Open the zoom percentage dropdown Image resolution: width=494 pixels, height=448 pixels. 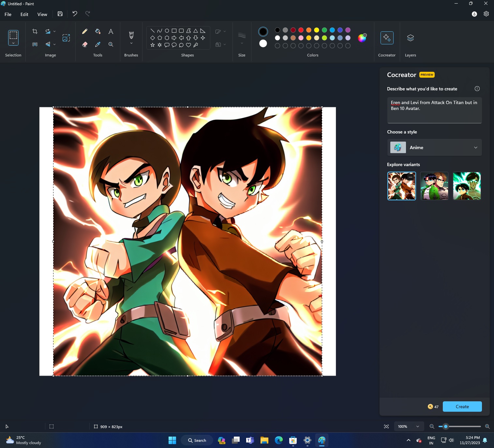pos(409,426)
